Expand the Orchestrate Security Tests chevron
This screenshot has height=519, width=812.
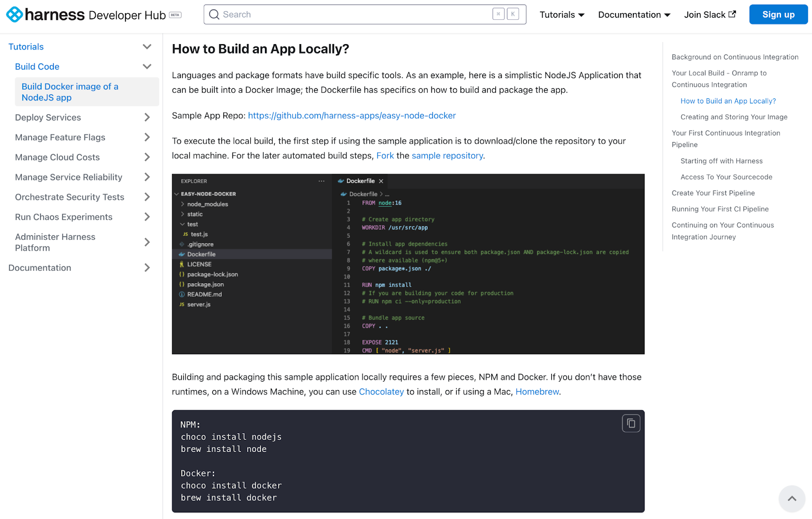point(147,197)
